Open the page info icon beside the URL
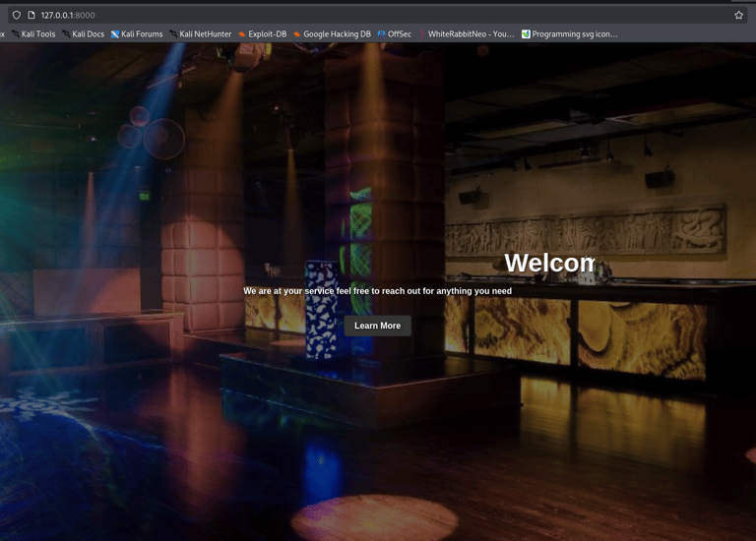 click(x=31, y=15)
